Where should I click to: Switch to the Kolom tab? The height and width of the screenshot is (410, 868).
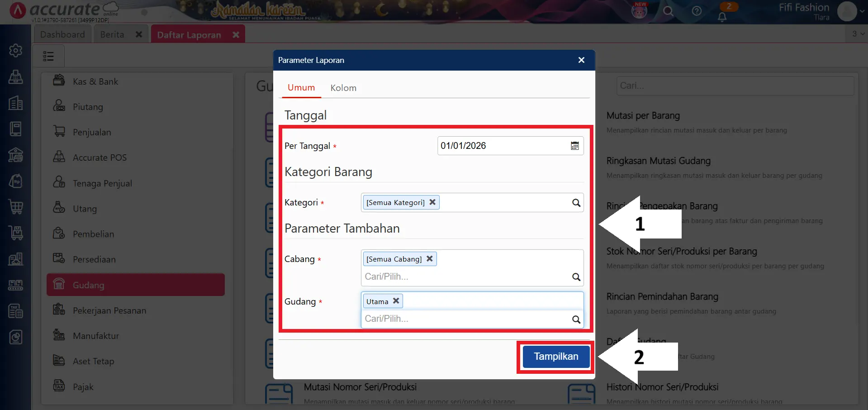(343, 88)
